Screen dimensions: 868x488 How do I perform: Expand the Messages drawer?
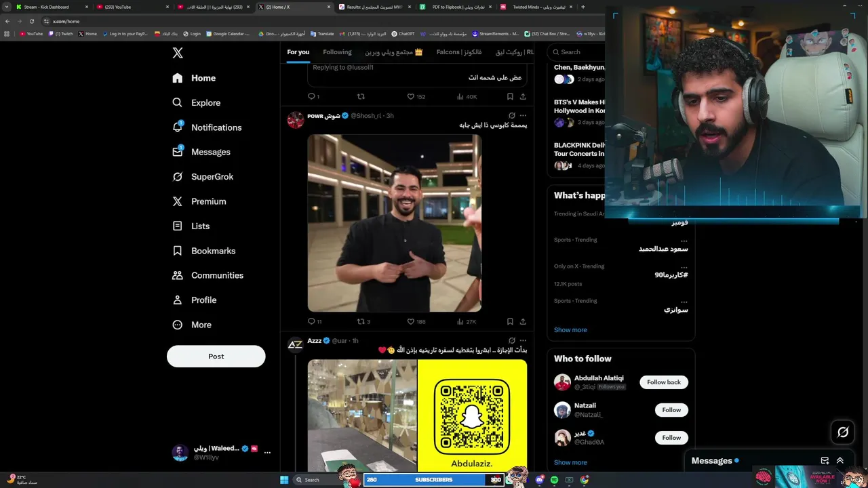tap(840, 461)
